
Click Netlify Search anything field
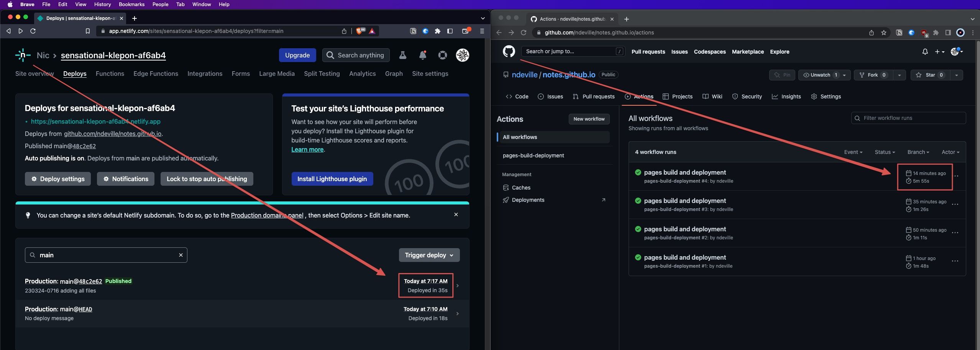coord(356,55)
